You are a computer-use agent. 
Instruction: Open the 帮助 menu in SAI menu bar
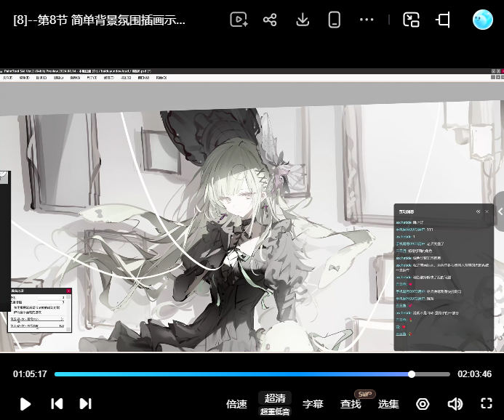tap(161, 78)
